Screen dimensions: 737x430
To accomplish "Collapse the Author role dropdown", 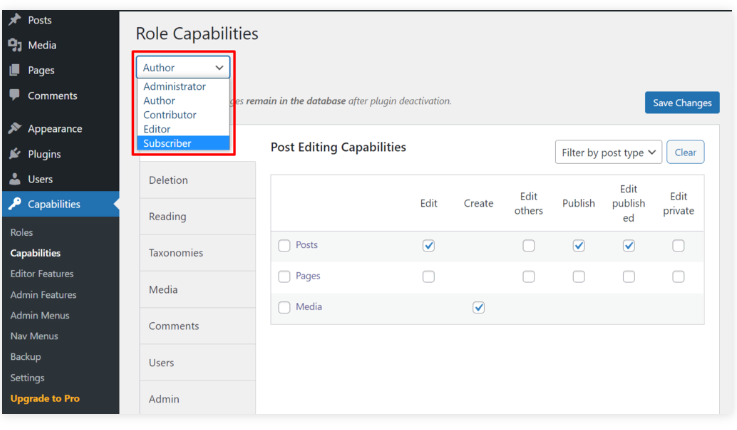I will [183, 67].
